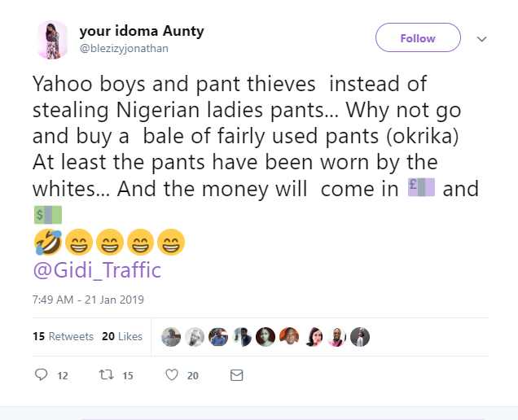Select the grayscale second liker avatar
The height and width of the screenshot is (420, 518).
(x=195, y=337)
